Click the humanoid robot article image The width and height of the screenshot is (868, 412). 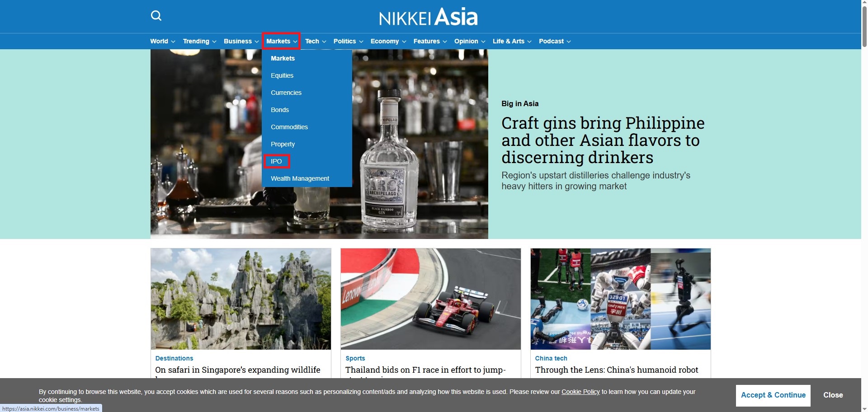[x=620, y=299]
